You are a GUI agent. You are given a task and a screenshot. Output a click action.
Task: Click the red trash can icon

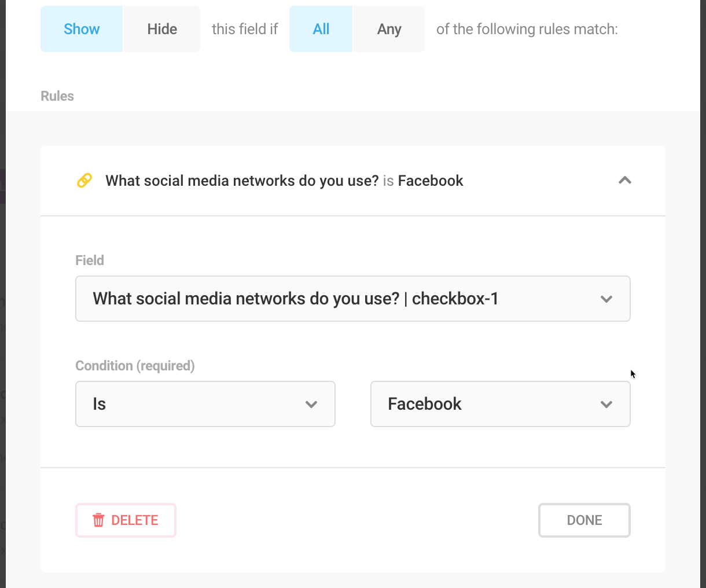point(99,520)
